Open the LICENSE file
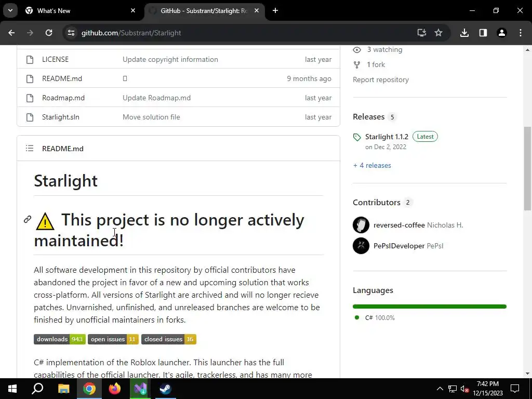This screenshot has height=399, width=532. tap(55, 59)
